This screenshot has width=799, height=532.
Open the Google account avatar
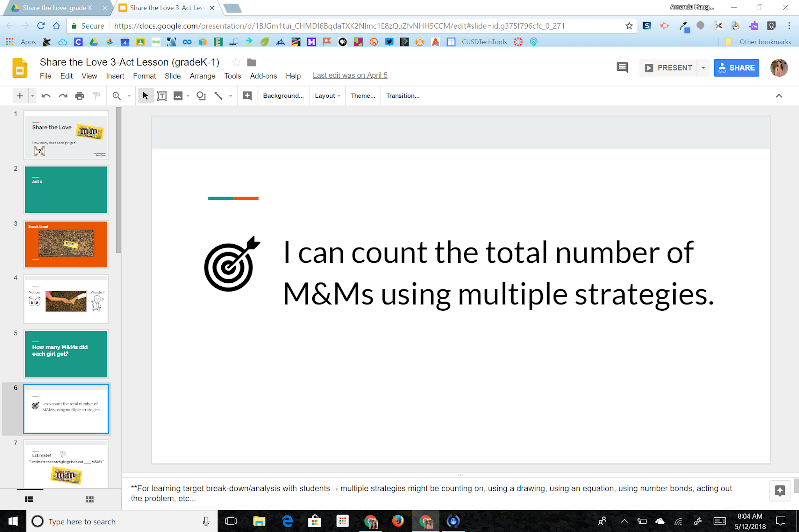[779, 68]
